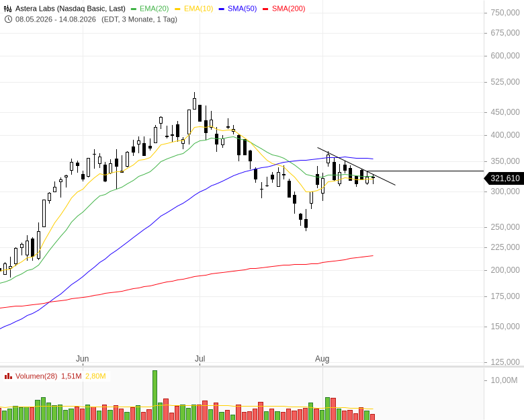Screen dimensions: 524x420
Task: Click the Volumen(28) indicator label
Action: (36, 376)
